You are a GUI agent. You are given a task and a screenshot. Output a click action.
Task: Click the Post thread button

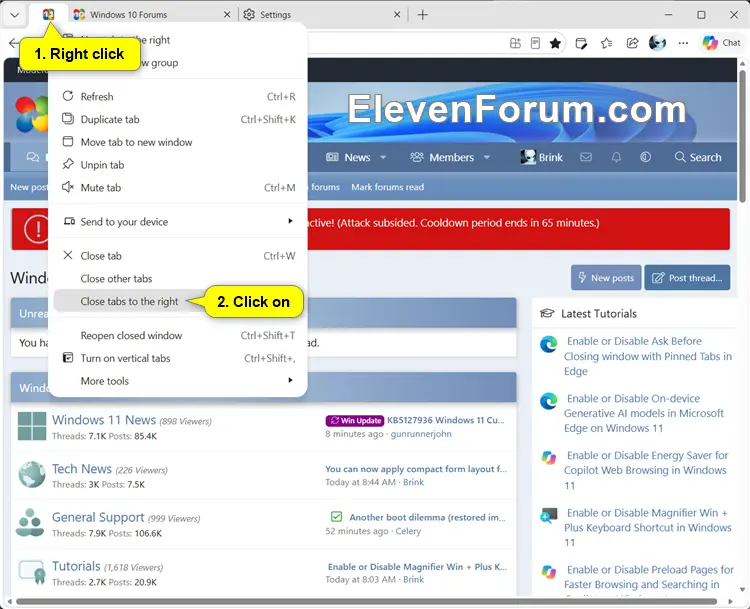point(687,278)
